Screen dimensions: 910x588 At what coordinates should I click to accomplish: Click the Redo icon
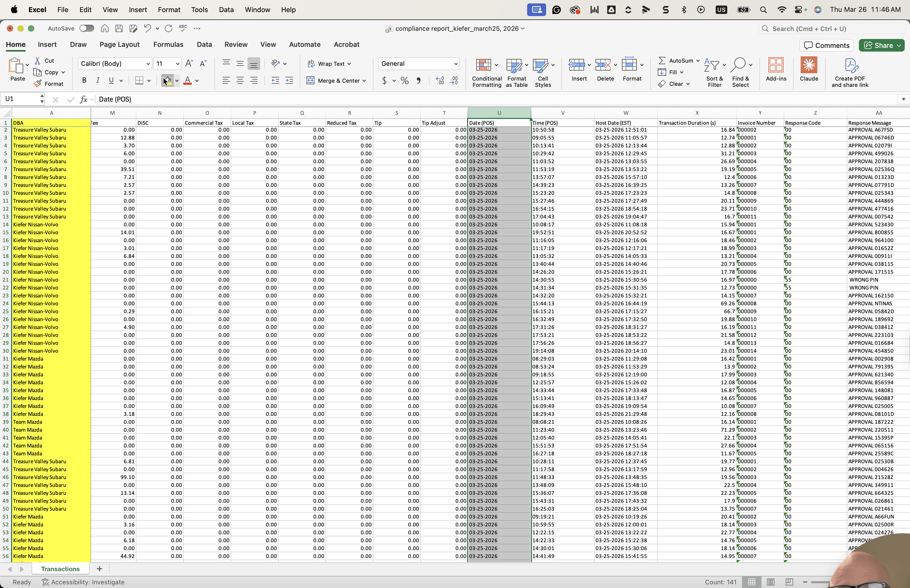pyautogui.click(x=169, y=28)
